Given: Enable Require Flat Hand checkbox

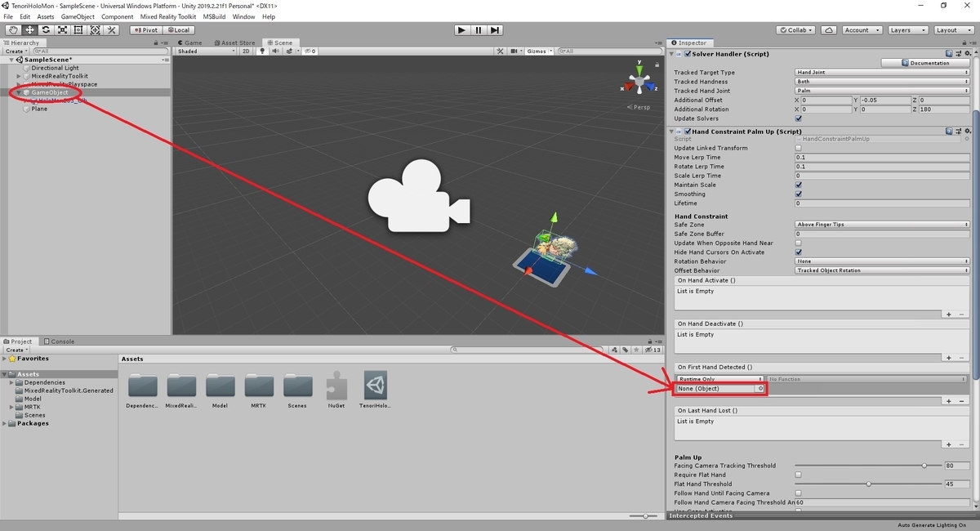Looking at the screenshot, I should point(798,475).
